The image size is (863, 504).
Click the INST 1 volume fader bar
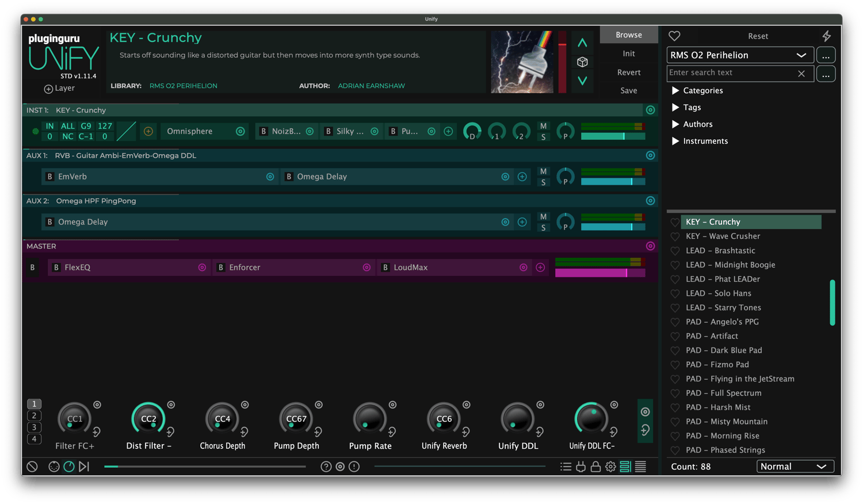coord(613,136)
